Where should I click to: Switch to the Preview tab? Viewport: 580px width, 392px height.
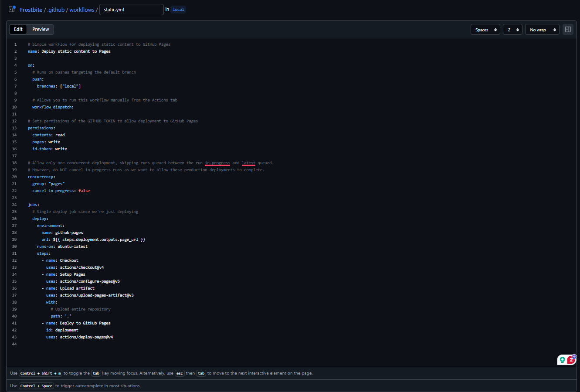(41, 29)
